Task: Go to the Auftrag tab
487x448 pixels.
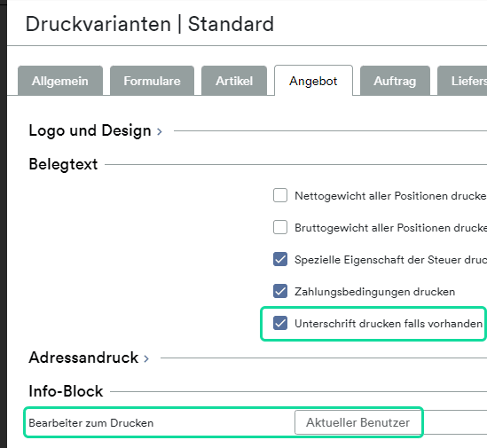Action: [x=395, y=81]
